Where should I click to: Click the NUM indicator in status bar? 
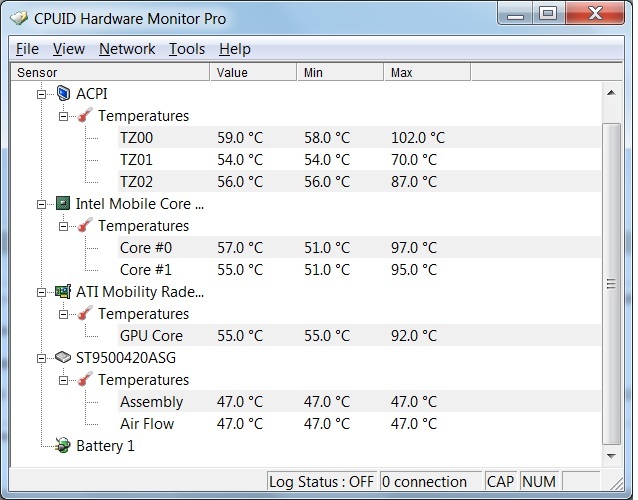click(x=539, y=482)
